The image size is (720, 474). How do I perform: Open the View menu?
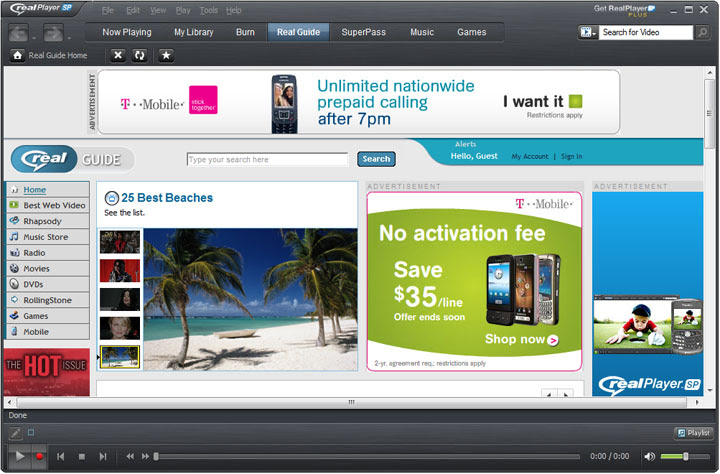(x=158, y=10)
